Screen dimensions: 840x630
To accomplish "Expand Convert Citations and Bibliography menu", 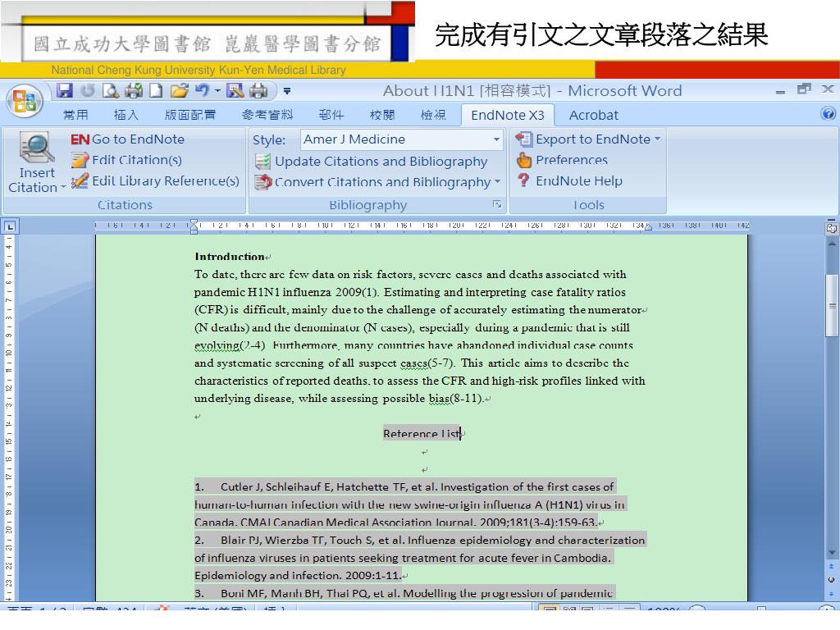I will [497, 182].
